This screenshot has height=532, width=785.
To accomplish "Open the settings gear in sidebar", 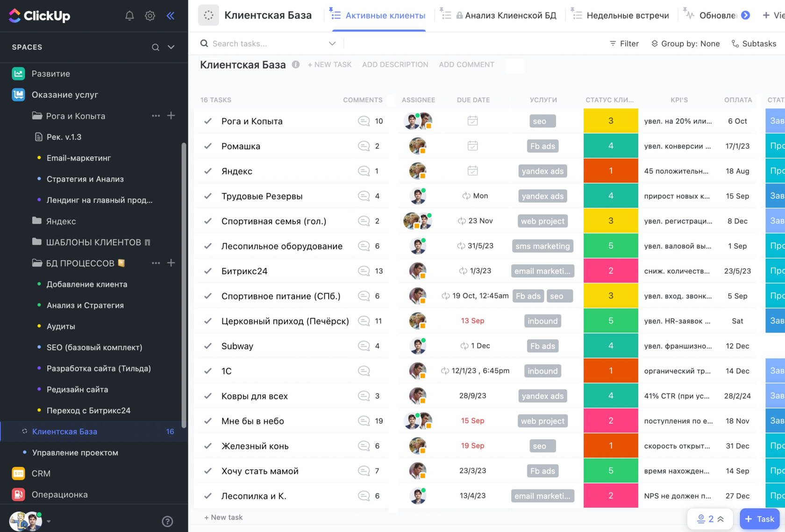I will coord(150,15).
